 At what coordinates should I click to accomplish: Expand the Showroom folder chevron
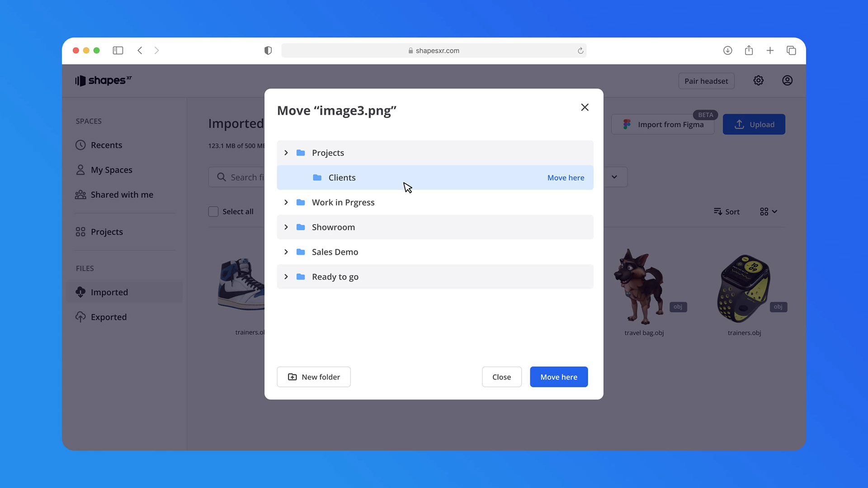click(286, 227)
